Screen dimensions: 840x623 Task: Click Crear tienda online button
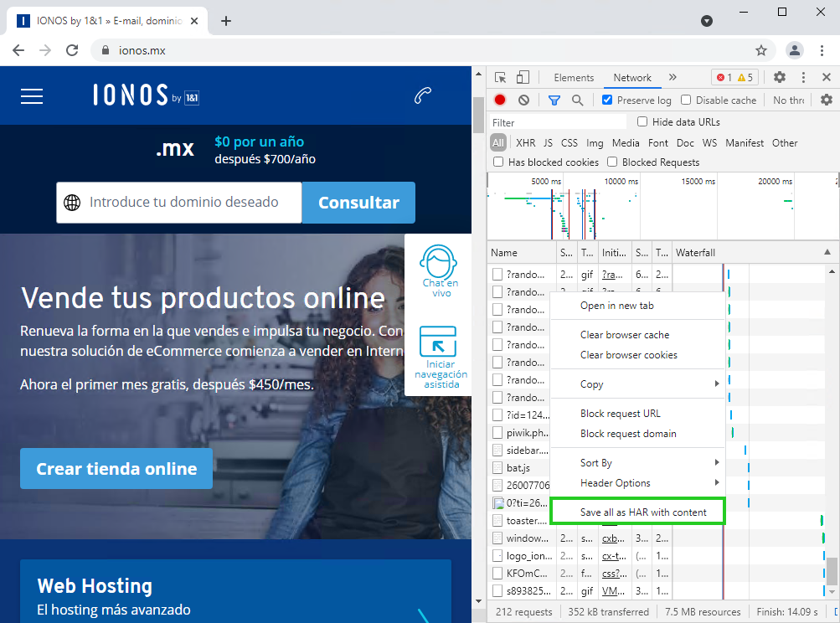[x=116, y=469]
